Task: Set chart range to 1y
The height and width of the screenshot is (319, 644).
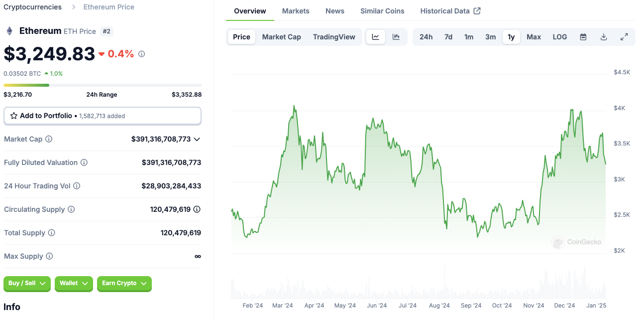Action: click(511, 37)
